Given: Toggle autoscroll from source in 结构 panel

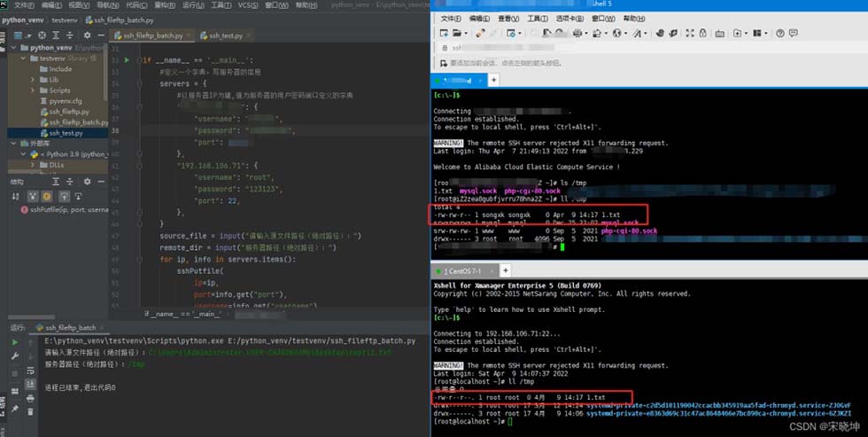Looking at the screenshot, I should (x=78, y=196).
